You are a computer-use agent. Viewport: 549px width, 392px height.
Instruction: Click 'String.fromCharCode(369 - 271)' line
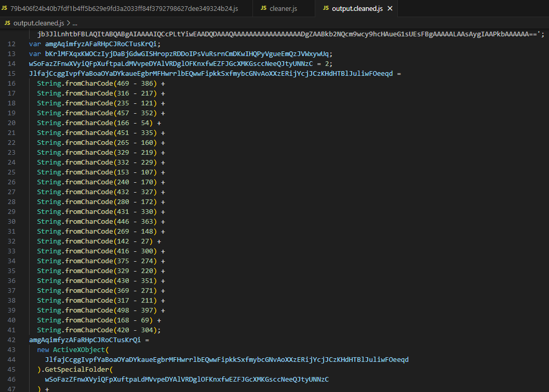pyautogui.click(x=101, y=291)
